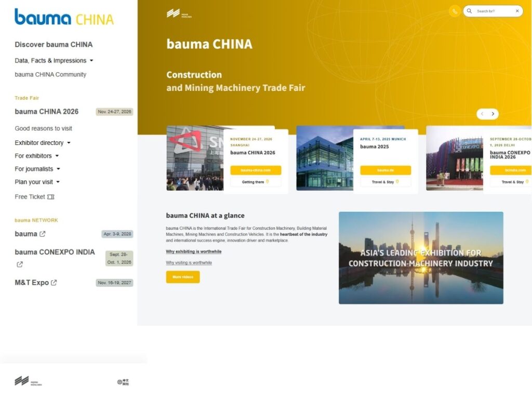Clear the search field with X icon
Viewport: 532px width, 399px height.
[517, 11]
